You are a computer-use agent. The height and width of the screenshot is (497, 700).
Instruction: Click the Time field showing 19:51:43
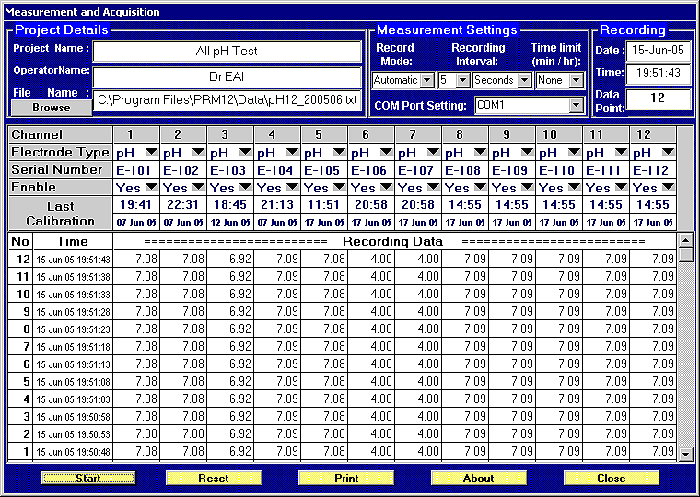pos(658,73)
